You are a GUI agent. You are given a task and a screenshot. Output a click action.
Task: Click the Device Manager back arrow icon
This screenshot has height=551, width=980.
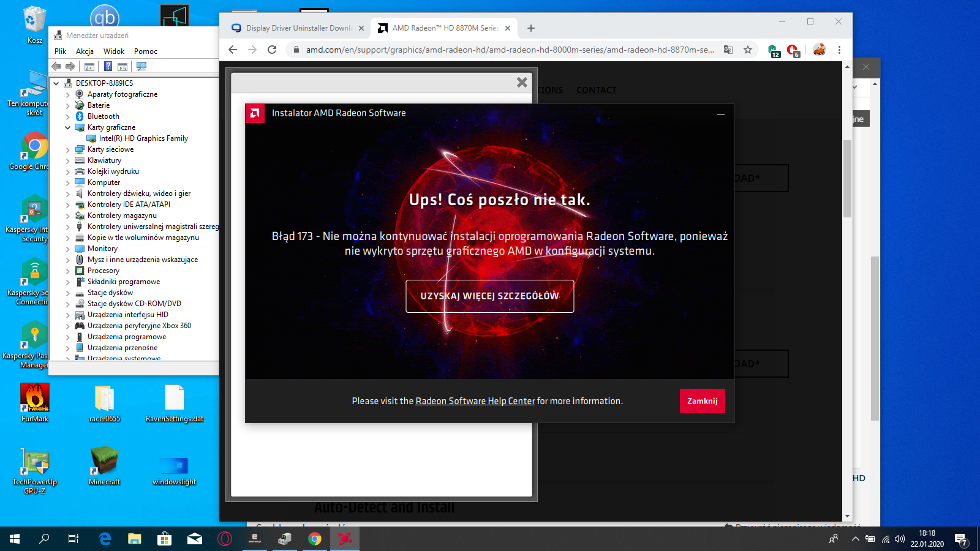tap(56, 66)
